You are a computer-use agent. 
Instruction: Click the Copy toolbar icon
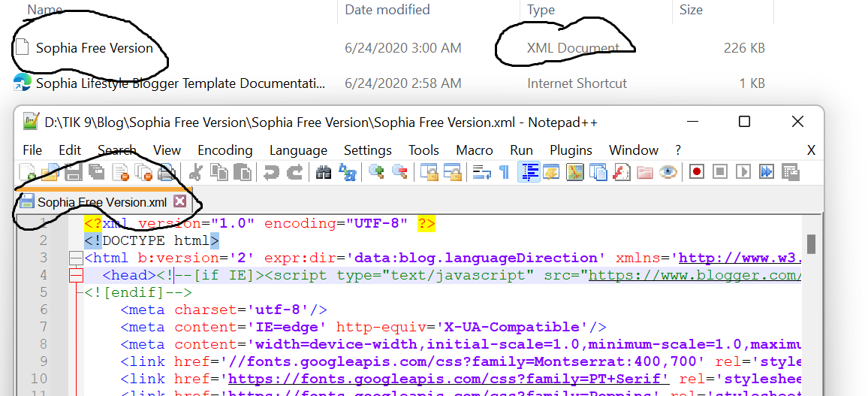(219, 172)
